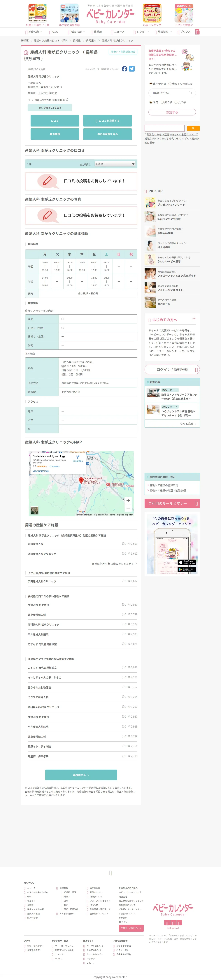Viewport: 221px width, 980px height.
Task: Open the 妊娠・出産ガイド本 banner icon
Action: (x=38, y=13)
